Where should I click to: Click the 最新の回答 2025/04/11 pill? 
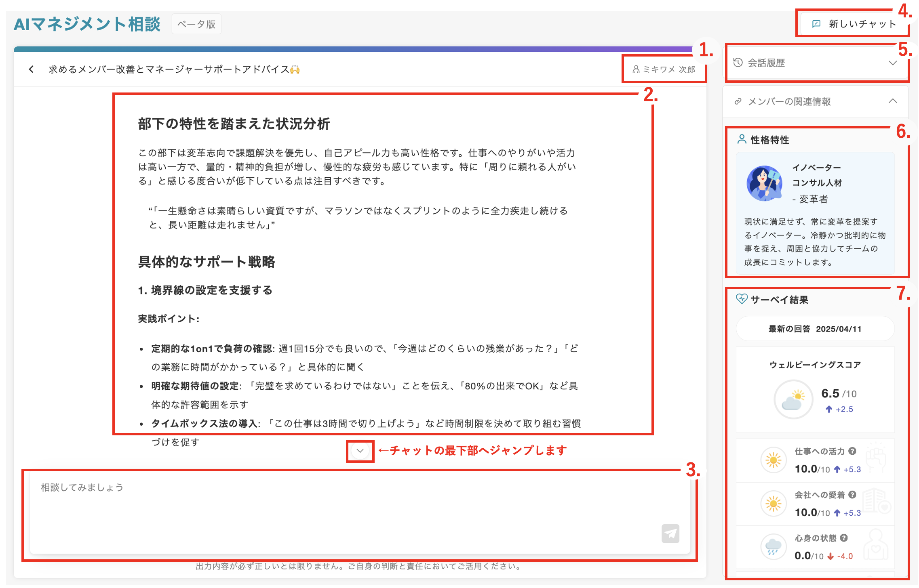(815, 329)
